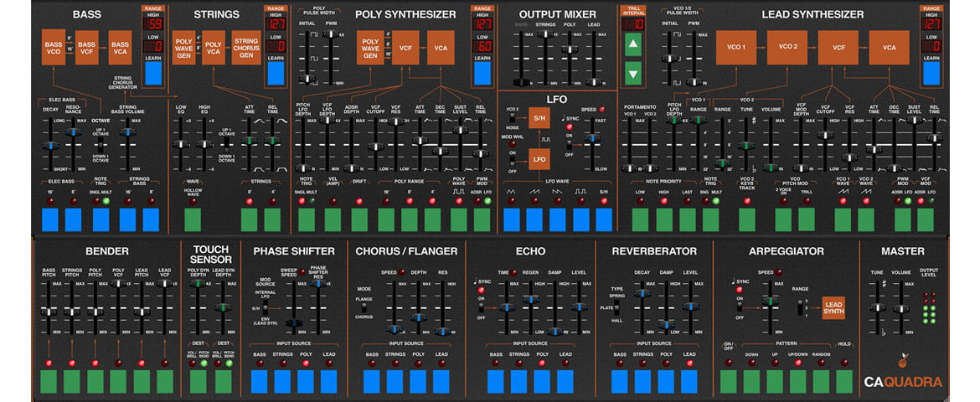The image size is (980, 402).
Task: Toggle the VCO 1 Wave sawtooth button
Action: click(x=843, y=219)
